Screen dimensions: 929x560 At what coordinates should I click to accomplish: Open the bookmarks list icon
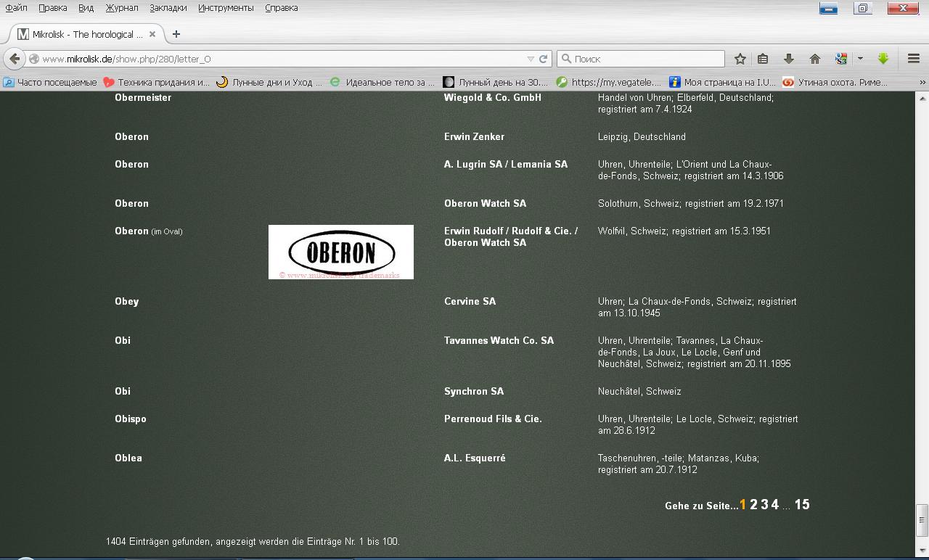tap(763, 59)
